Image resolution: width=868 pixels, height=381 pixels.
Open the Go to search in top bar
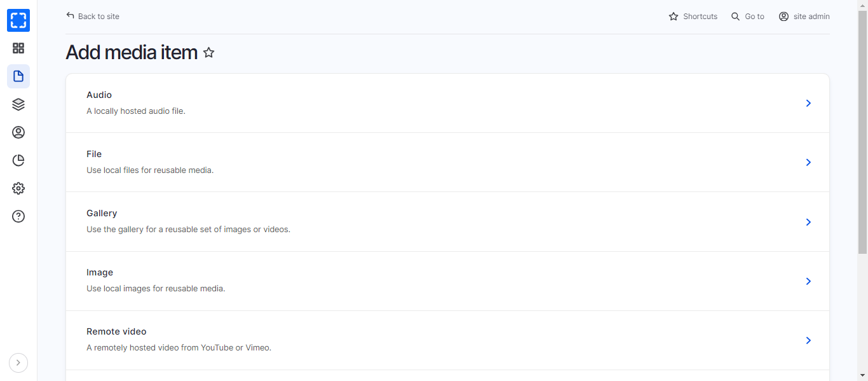tap(748, 17)
